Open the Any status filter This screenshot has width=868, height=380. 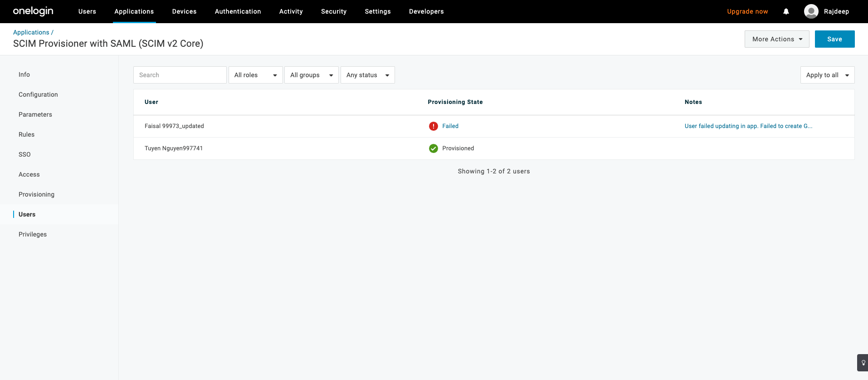coord(367,75)
